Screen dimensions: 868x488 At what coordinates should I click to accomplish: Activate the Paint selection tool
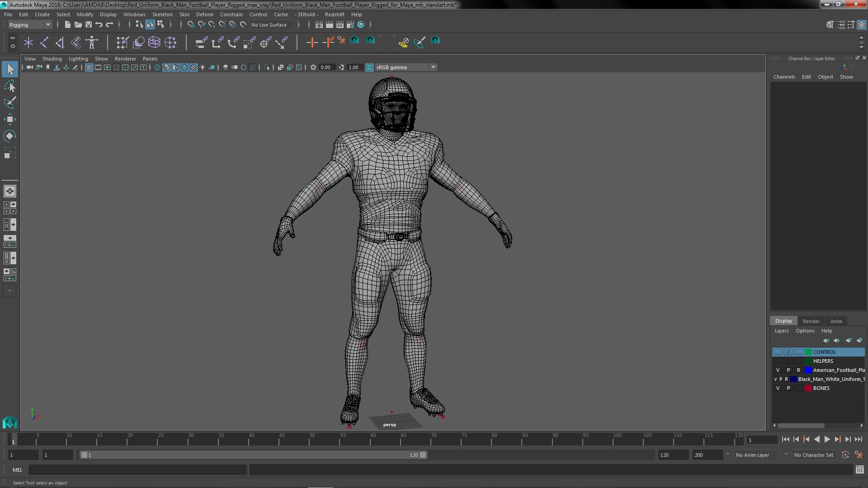10,103
